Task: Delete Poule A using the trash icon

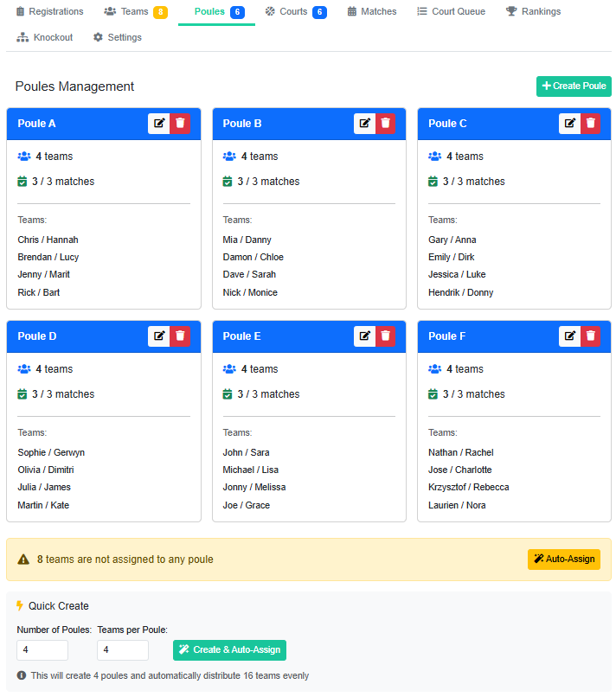Action: pos(180,124)
